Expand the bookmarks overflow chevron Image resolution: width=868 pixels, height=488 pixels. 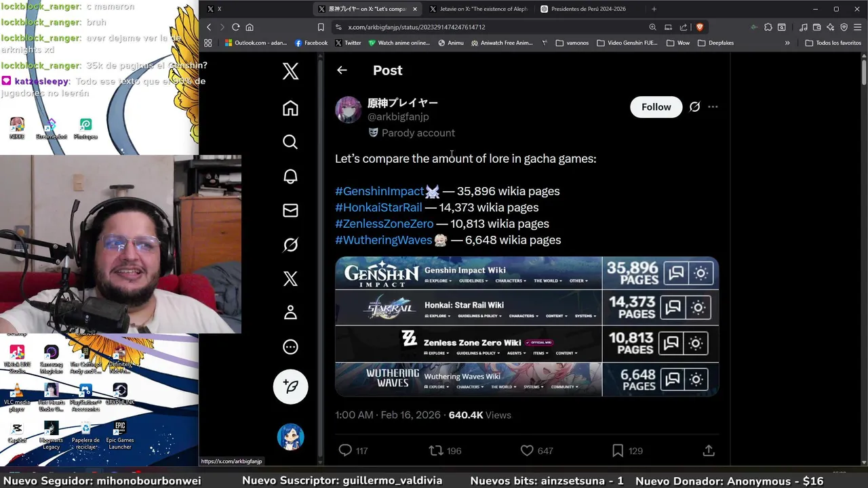(787, 43)
